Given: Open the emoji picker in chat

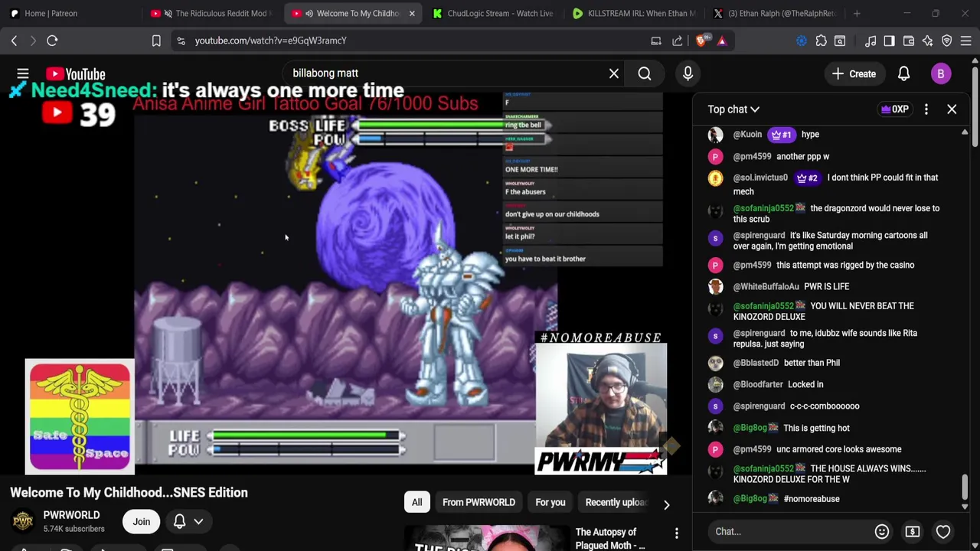Looking at the screenshot, I should click(882, 531).
